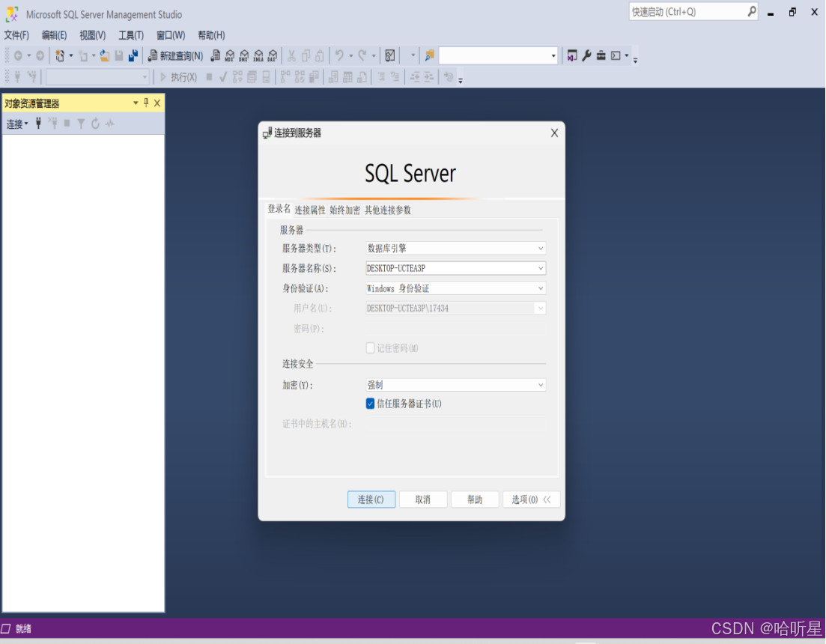
Task: Click the Redo arrow icon
Action: pyautogui.click(x=362, y=56)
